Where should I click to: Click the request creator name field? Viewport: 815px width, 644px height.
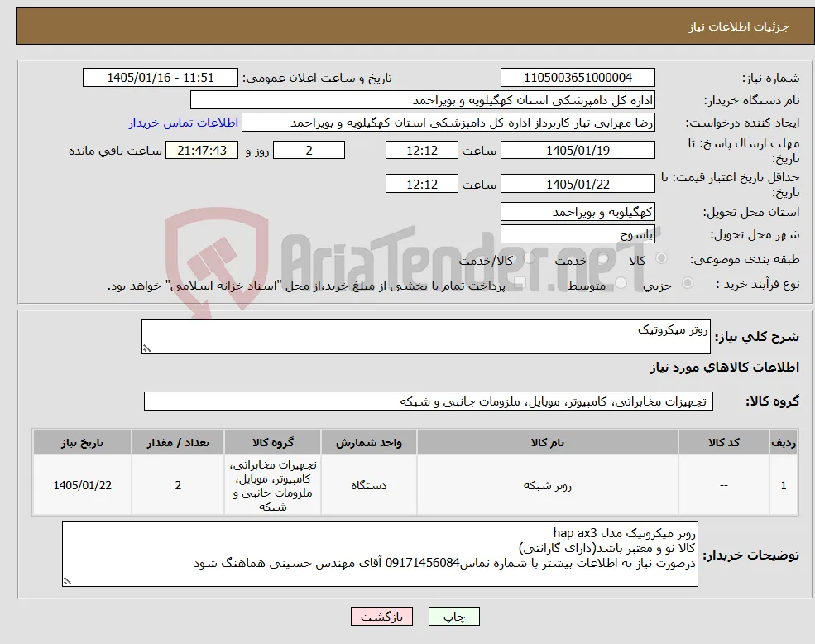[448, 123]
